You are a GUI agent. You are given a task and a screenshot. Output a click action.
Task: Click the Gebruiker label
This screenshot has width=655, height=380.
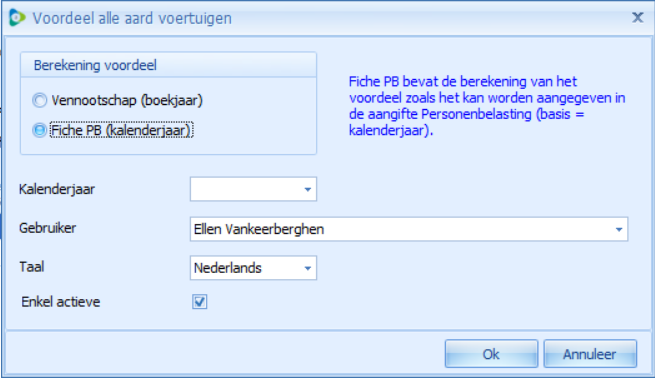point(48,228)
